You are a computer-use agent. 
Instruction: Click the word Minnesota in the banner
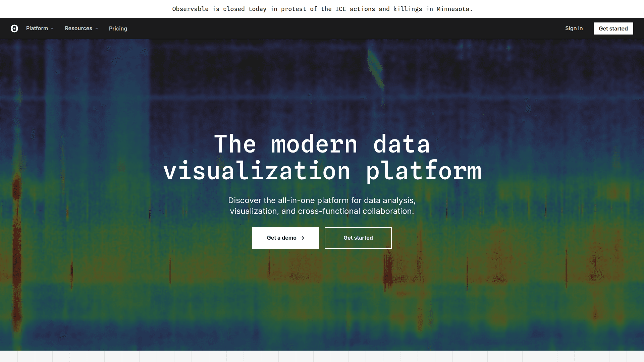pos(453,9)
